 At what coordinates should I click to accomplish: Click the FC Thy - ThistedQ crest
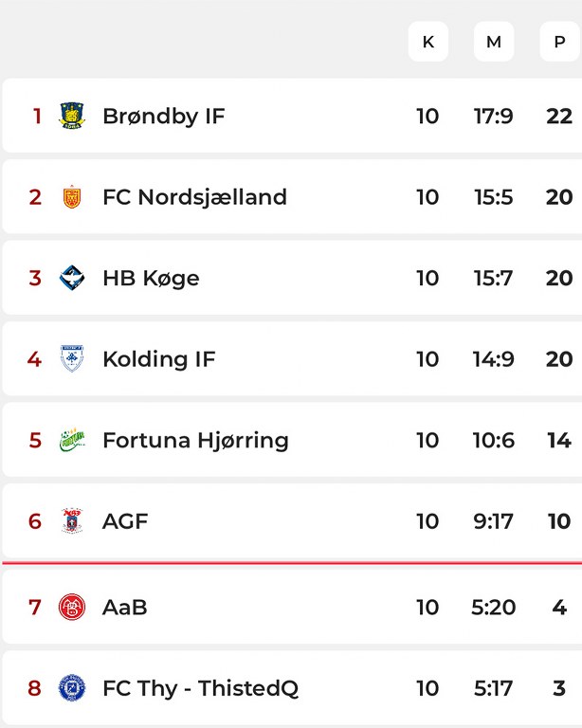(71, 688)
